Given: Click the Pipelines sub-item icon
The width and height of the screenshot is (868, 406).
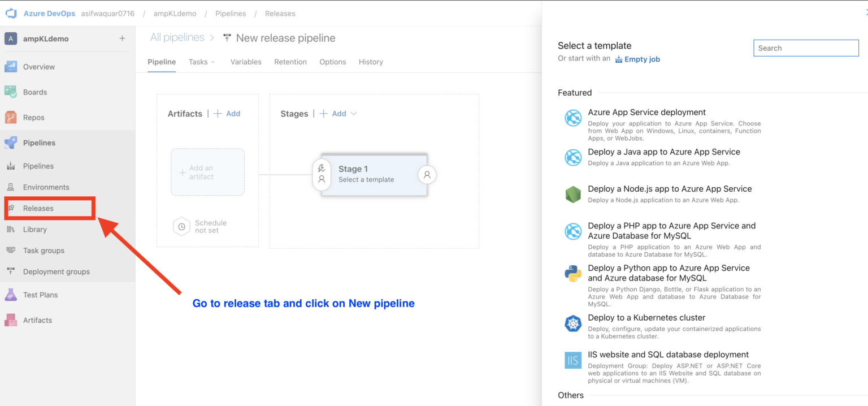Looking at the screenshot, I should [x=11, y=166].
